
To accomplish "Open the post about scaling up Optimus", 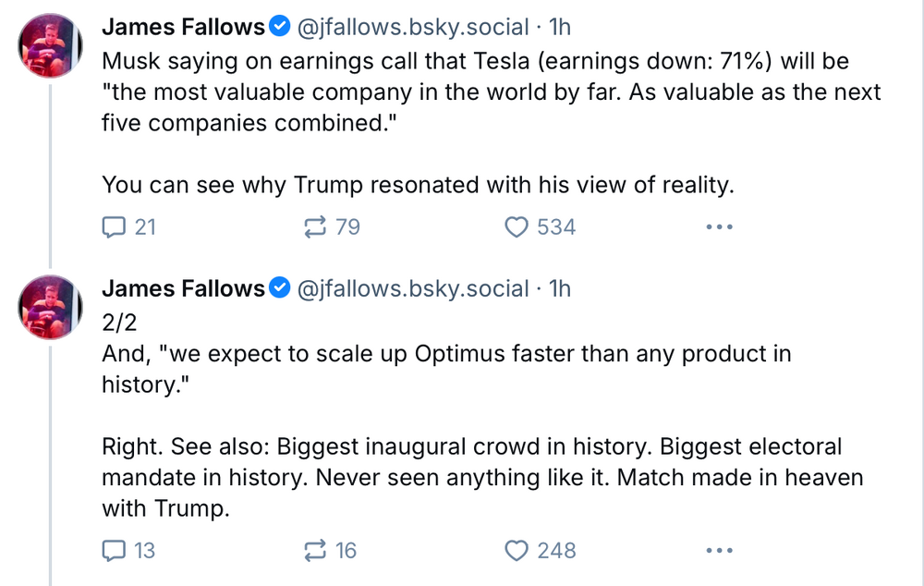I will click(444, 355).
